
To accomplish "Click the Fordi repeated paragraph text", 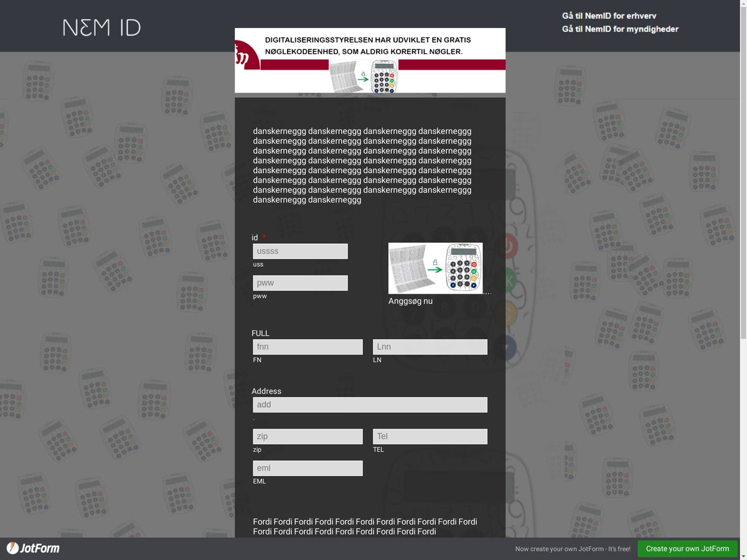I will pos(365,526).
